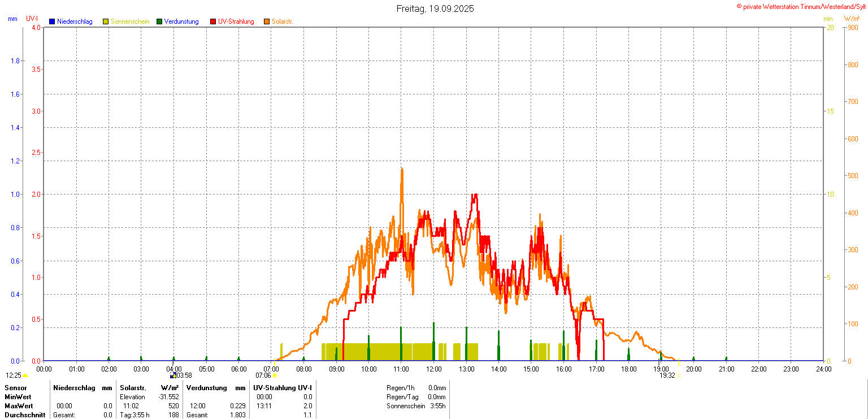Click the MaxWert solar value 520
868x419 pixels.
[x=173, y=406]
